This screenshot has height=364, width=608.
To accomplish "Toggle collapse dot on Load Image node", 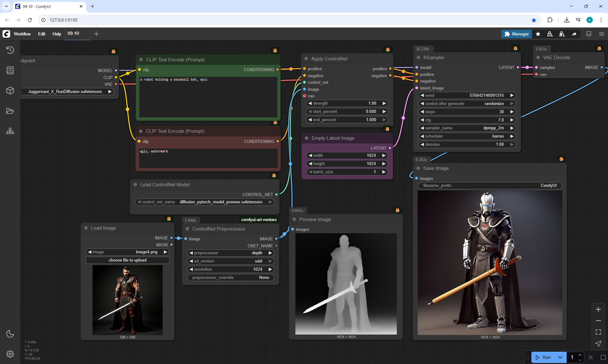I will tap(86, 228).
